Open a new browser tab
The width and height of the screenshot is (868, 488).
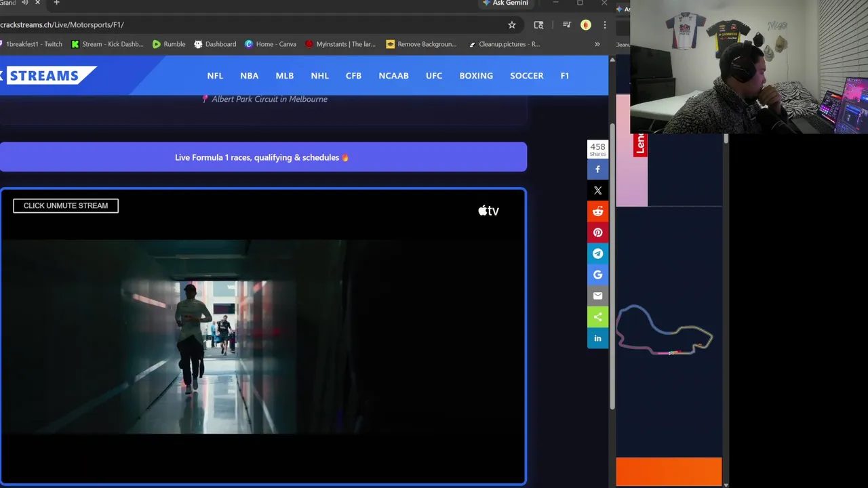pyautogui.click(x=56, y=3)
